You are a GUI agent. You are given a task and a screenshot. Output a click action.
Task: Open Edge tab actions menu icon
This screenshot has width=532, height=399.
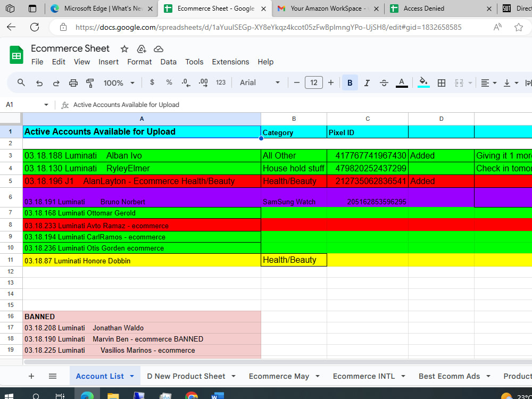coord(32,9)
